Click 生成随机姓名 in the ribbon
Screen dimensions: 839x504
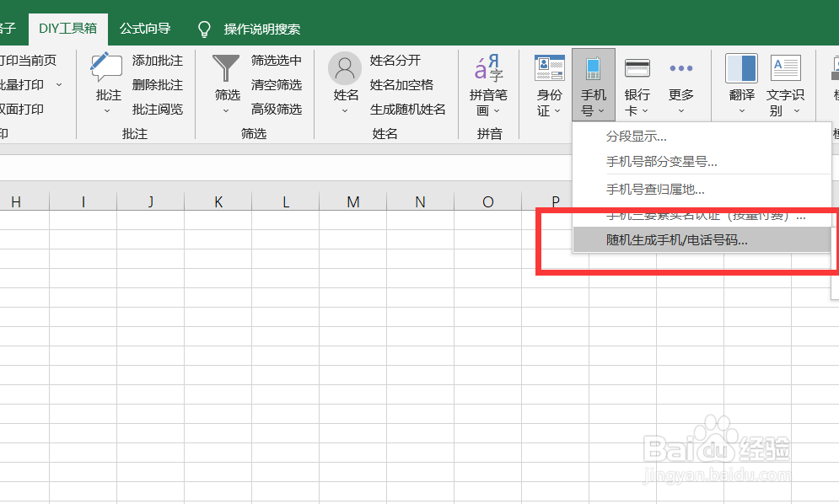(409, 108)
